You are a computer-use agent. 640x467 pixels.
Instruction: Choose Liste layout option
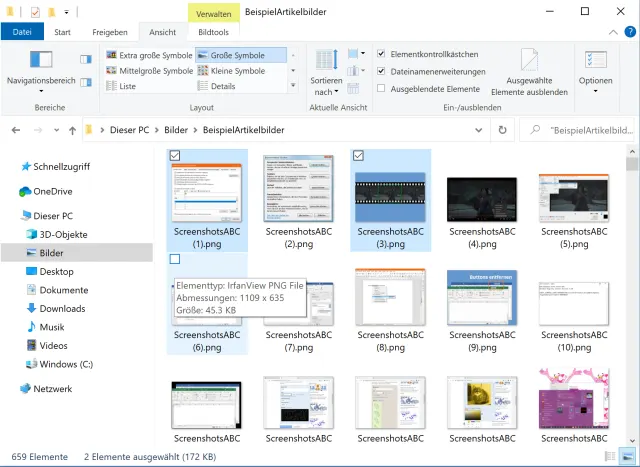(x=127, y=87)
